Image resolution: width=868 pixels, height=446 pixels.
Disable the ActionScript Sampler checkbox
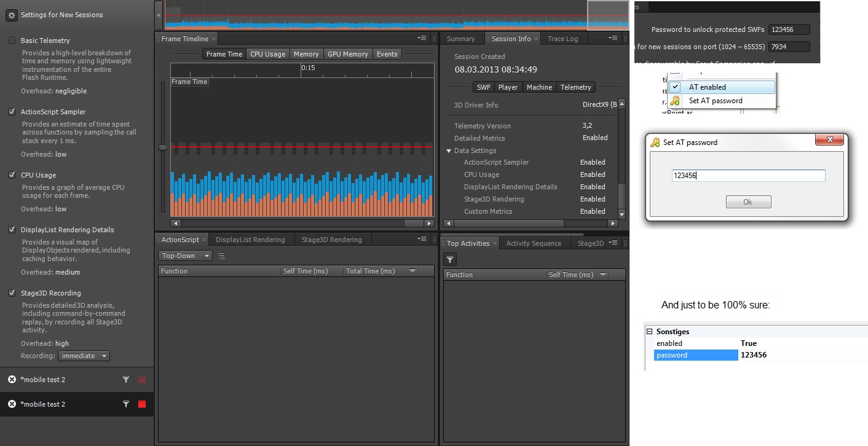[x=12, y=112]
